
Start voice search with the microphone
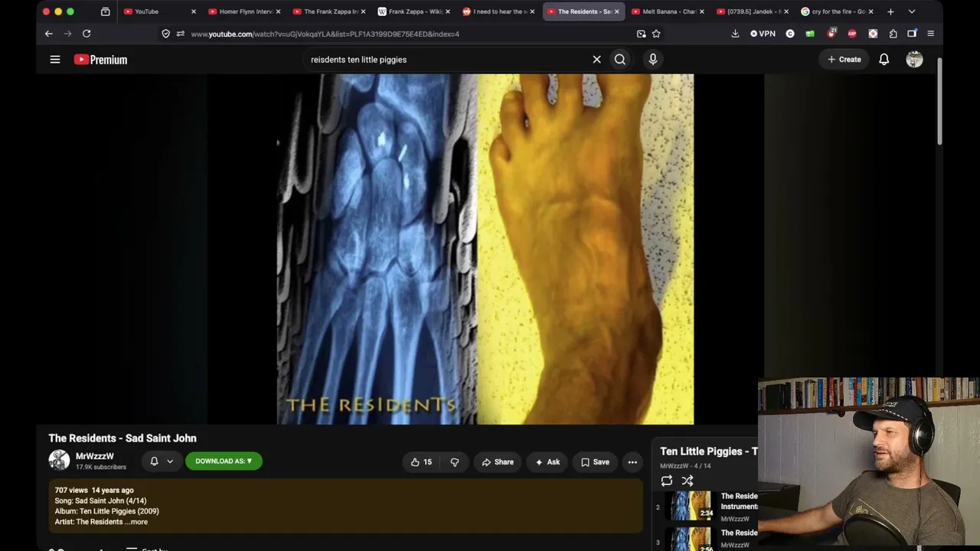tap(652, 59)
